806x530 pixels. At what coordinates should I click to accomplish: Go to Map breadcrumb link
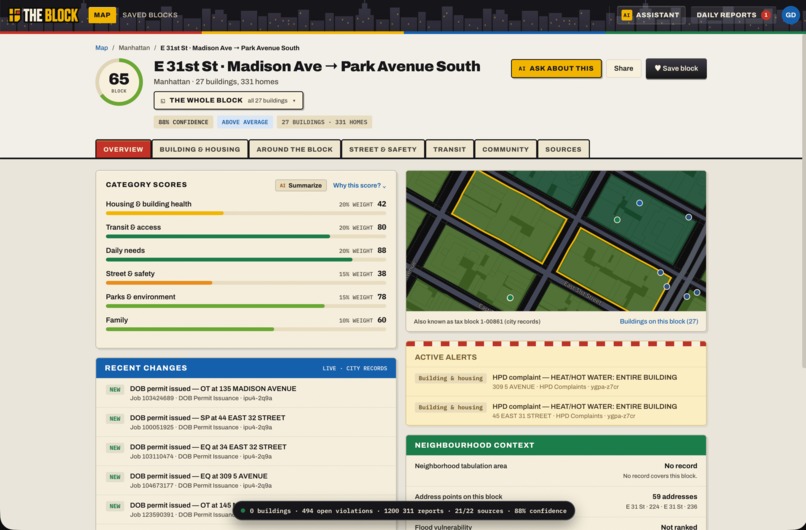[x=101, y=48]
